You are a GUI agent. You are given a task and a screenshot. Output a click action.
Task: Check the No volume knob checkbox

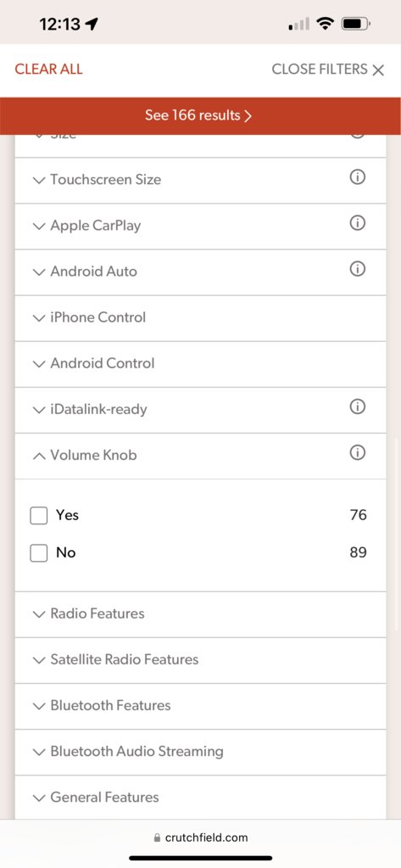[39, 553]
